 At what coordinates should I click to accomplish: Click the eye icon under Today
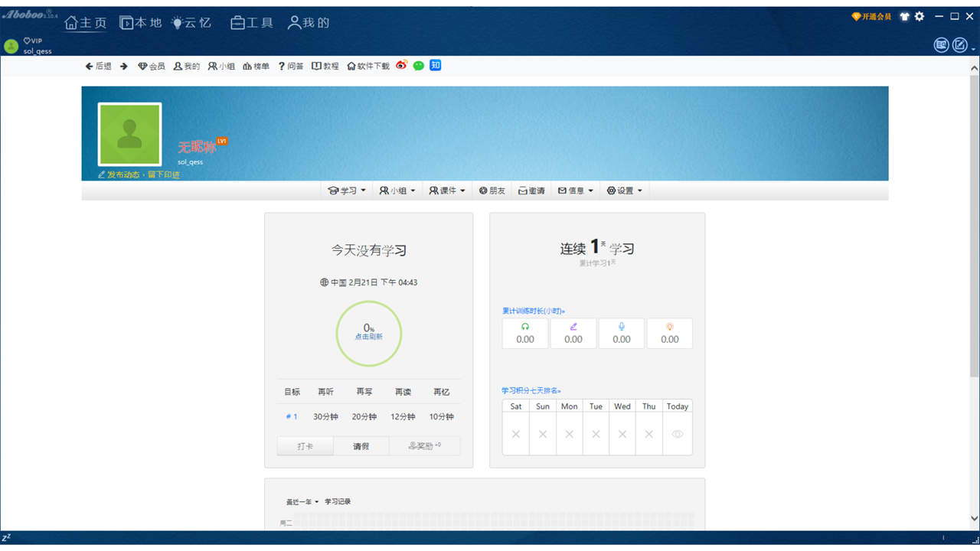(x=677, y=434)
